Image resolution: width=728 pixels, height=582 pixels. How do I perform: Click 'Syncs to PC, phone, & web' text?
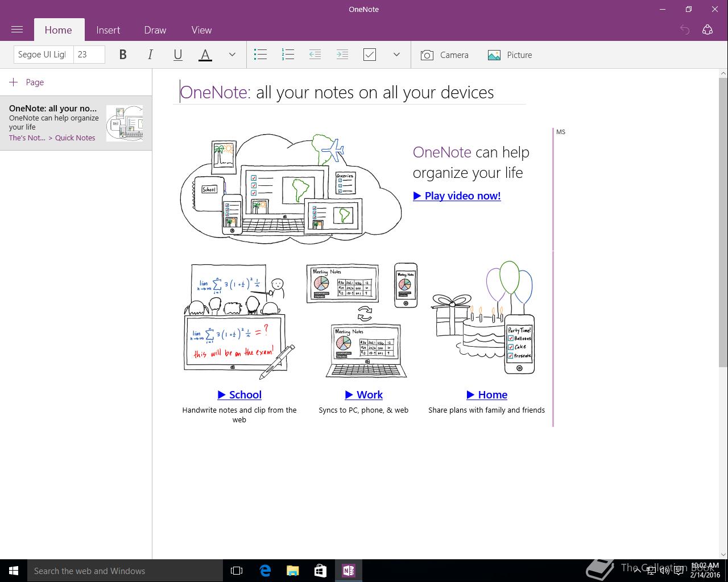pyautogui.click(x=363, y=410)
